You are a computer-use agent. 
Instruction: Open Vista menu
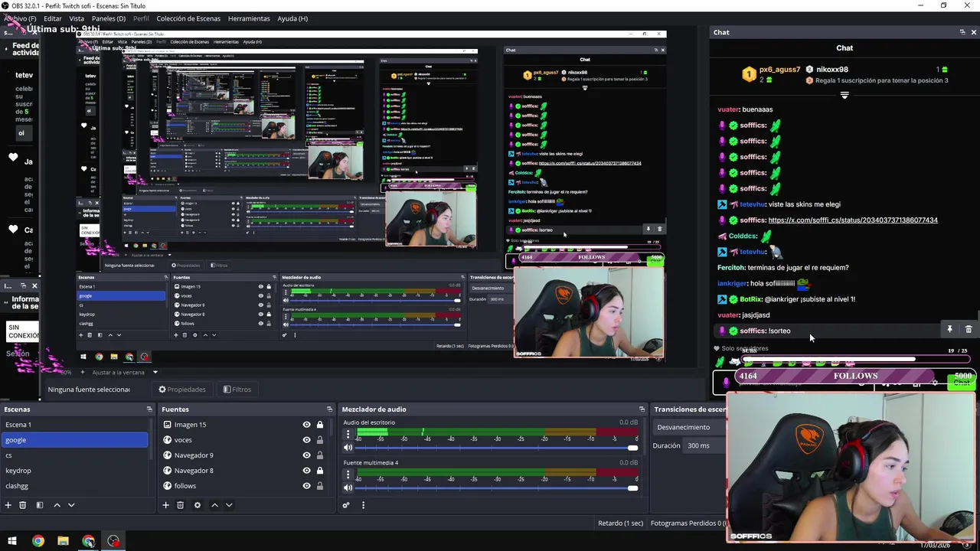pos(77,18)
